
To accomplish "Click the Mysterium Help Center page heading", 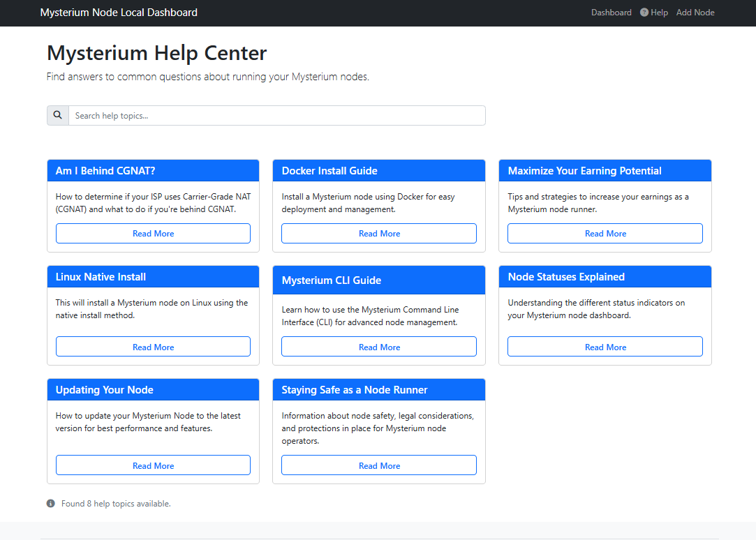I will (x=156, y=53).
